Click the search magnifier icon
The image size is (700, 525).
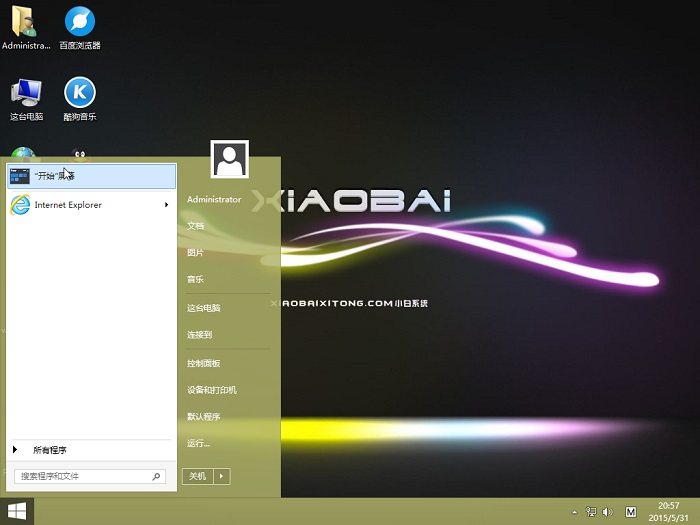click(x=156, y=476)
